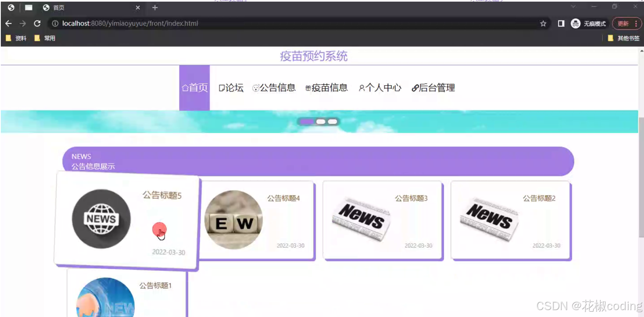Click the 公告标题5 title text
644x317 pixels.
point(162,195)
